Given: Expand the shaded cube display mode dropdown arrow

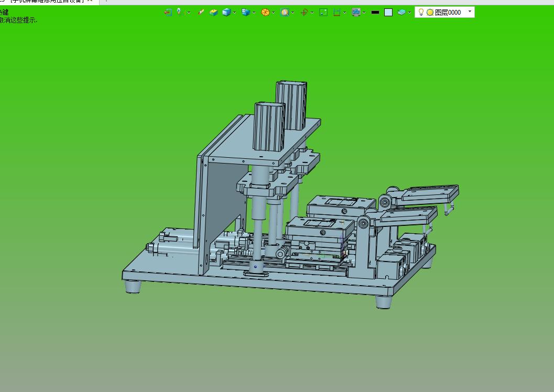Looking at the screenshot, I should 234,13.
